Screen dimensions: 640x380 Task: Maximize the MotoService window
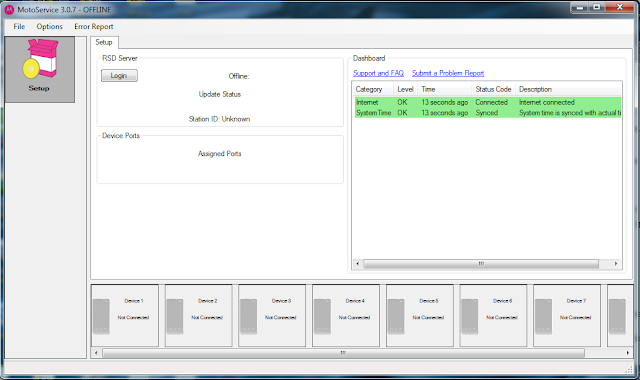pos(597,8)
